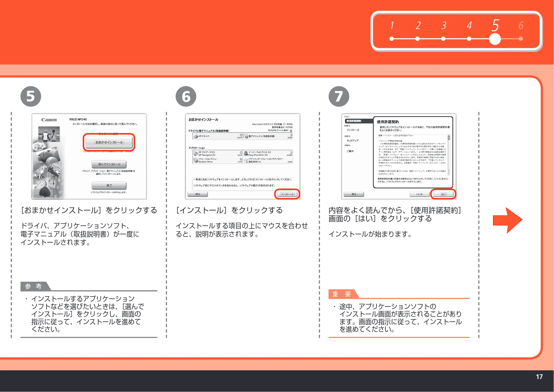Viewport: 554px width, 392px height.
Task: Click the Canon logo in installer
Action: click(x=49, y=120)
